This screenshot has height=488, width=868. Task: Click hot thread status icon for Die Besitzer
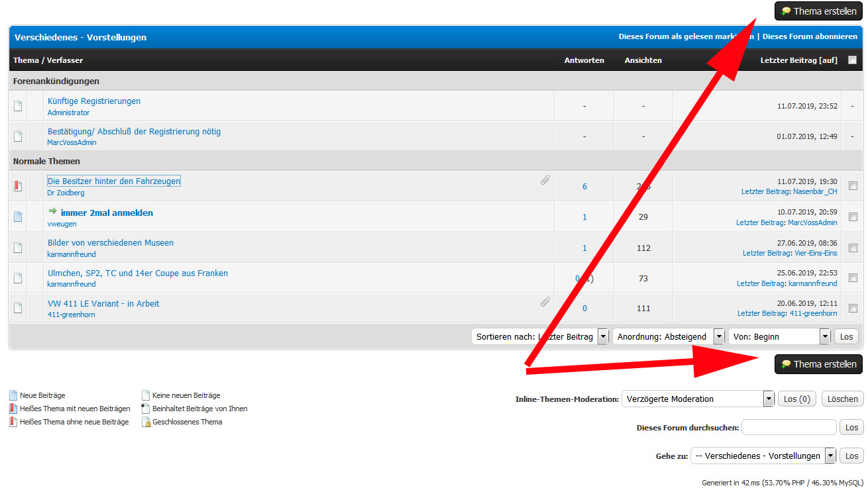pyautogui.click(x=18, y=186)
